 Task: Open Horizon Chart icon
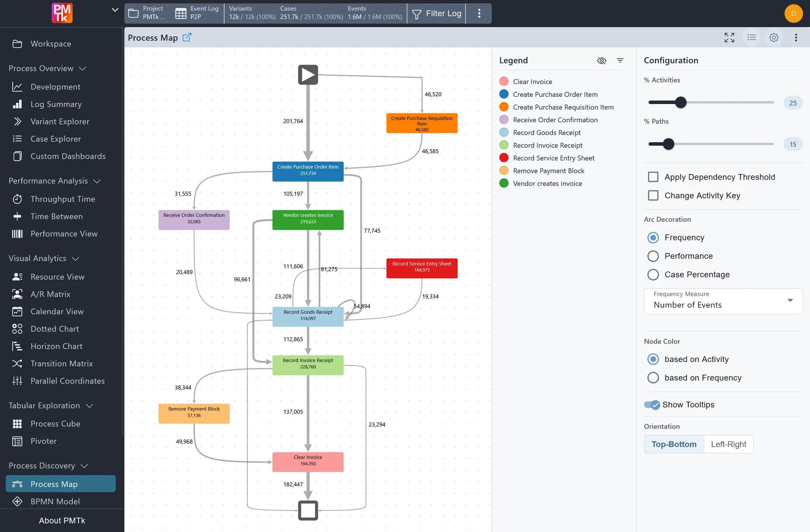(x=17, y=347)
